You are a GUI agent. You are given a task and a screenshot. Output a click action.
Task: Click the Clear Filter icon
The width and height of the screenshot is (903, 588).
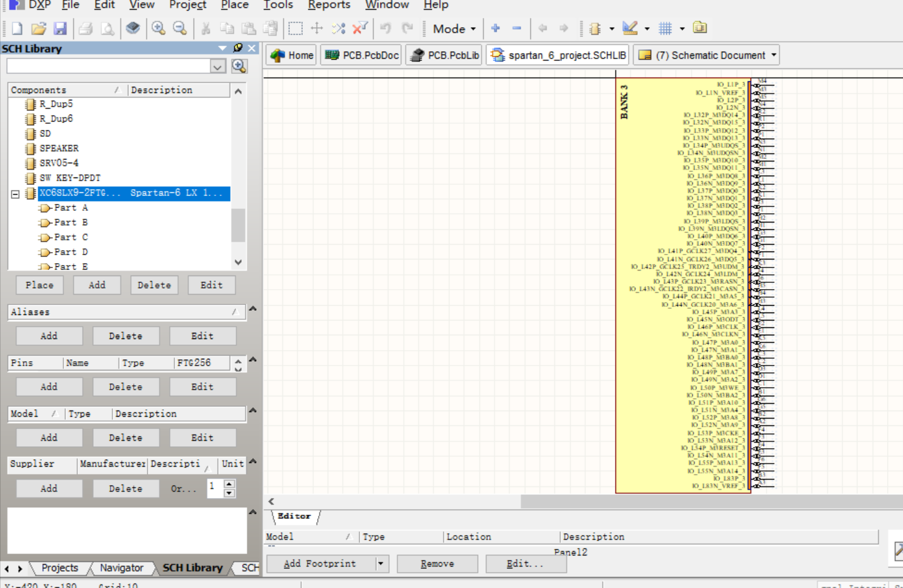click(360, 28)
